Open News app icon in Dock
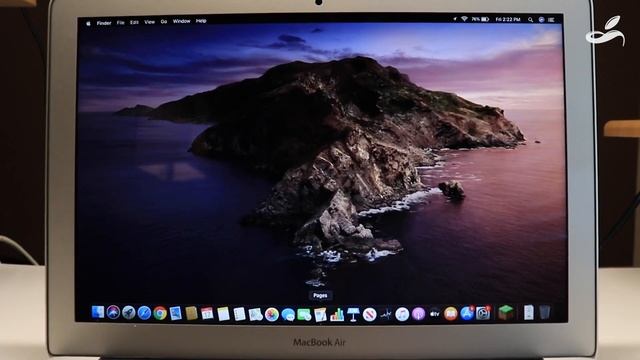 (x=369, y=315)
